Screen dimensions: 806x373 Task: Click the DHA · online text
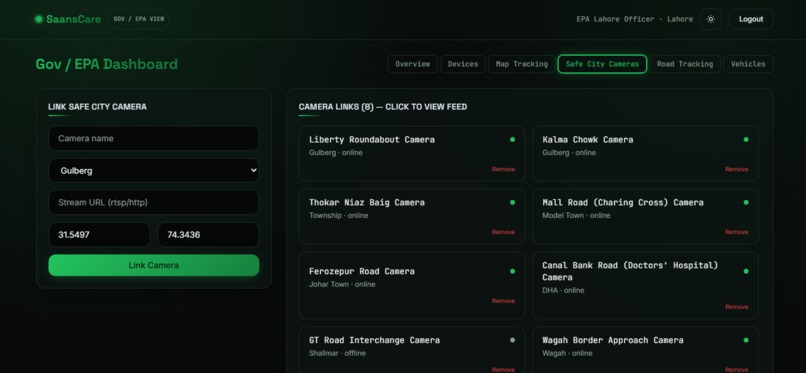(x=563, y=290)
